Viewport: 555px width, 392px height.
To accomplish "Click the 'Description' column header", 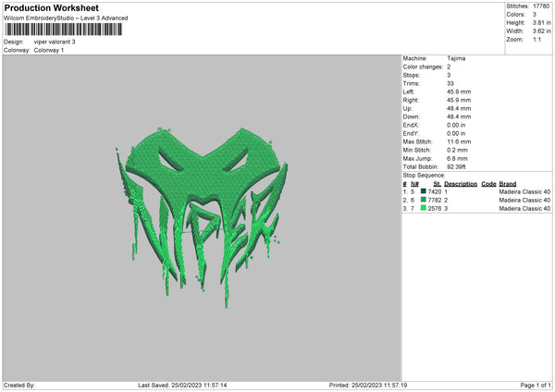I will pos(461,184).
